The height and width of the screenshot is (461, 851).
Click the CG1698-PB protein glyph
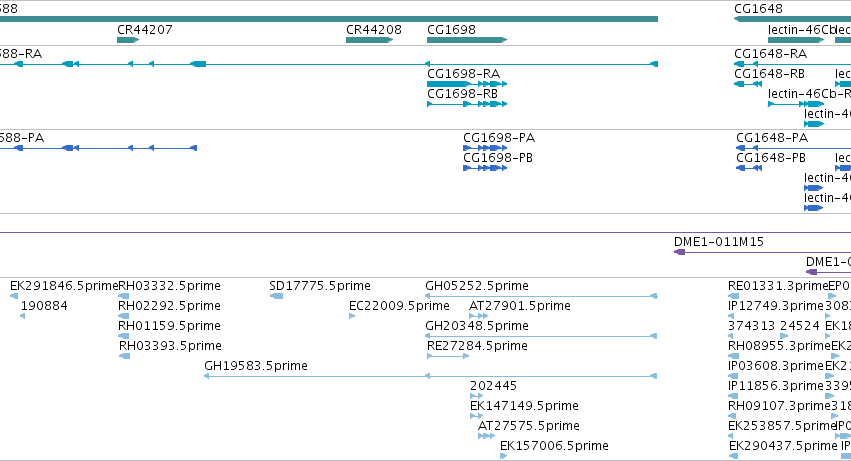pos(485,168)
